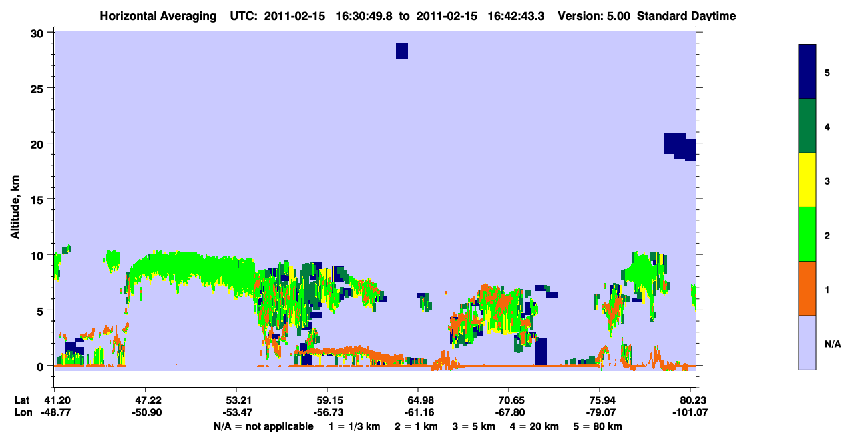The image size is (868, 445).
Task: Click the latitude value 70.65
Action: click(509, 400)
